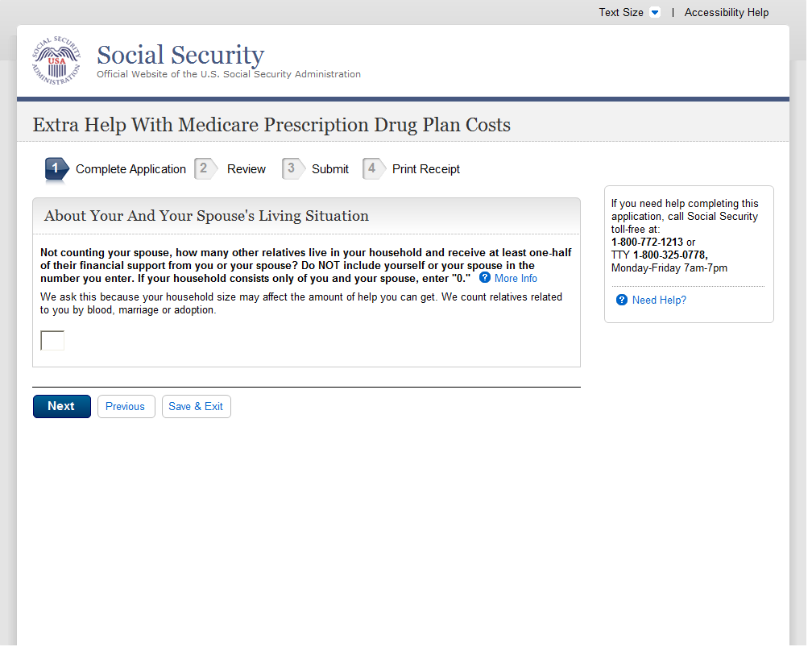Click the Social Security Administration seal logo
The height and width of the screenshot is (651, 812).
point(56,61)
